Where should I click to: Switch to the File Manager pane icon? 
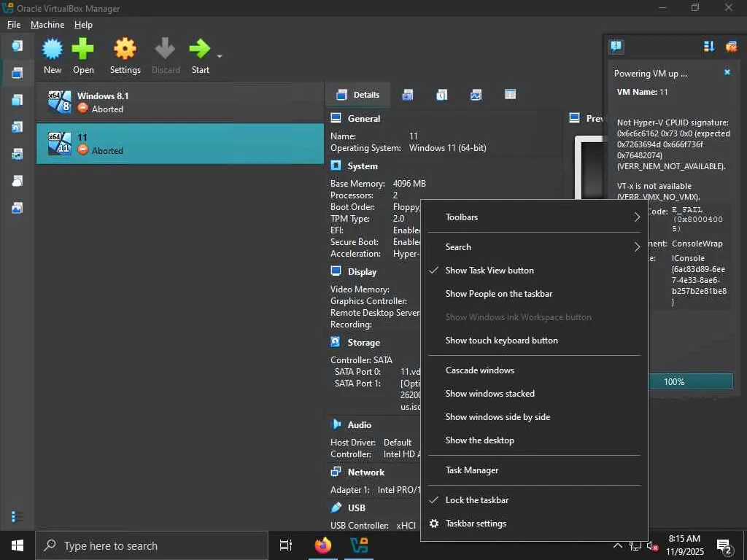pyautogui.click(x=510, y=94)
